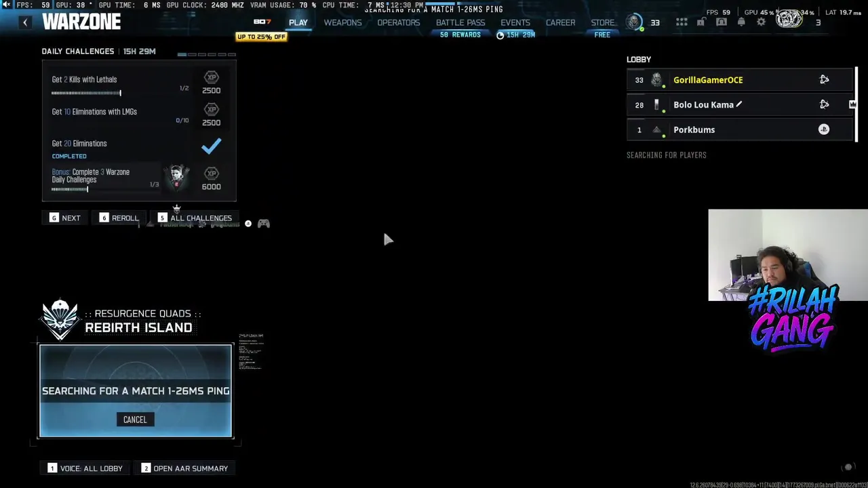Select Bolo Lou Kama in the lobby

[740, 105]
